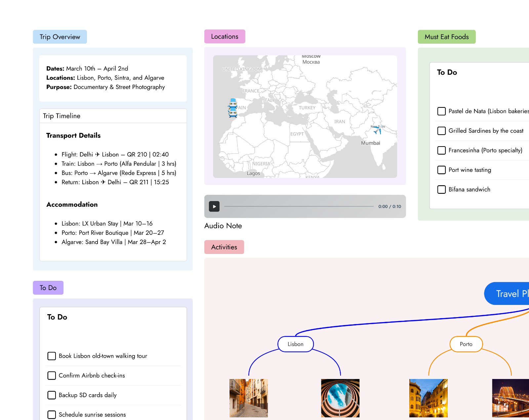This screenshot has width=529, height=420.
Task: Check Grilled Sardines by the coast
Action: tap(441, 131)
